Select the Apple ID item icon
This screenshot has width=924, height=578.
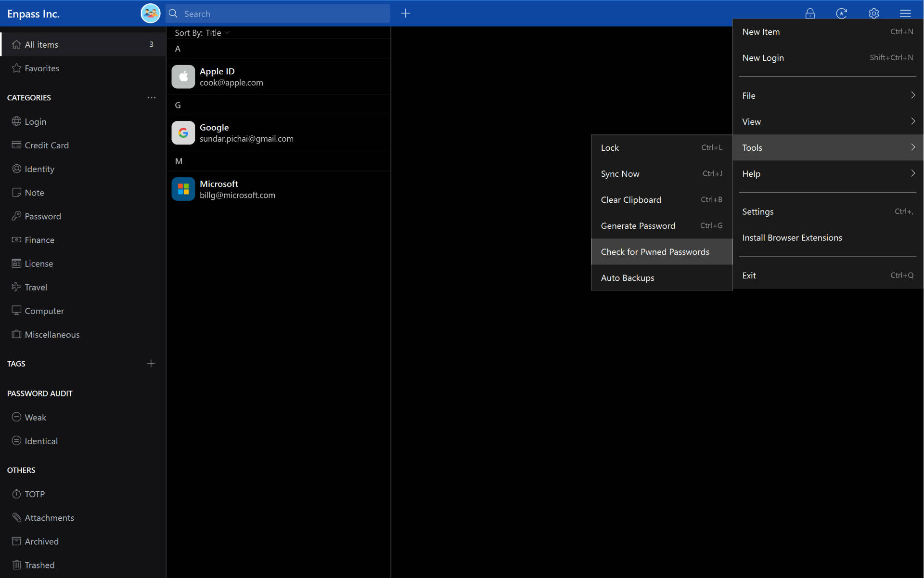[x=183, y=77]
